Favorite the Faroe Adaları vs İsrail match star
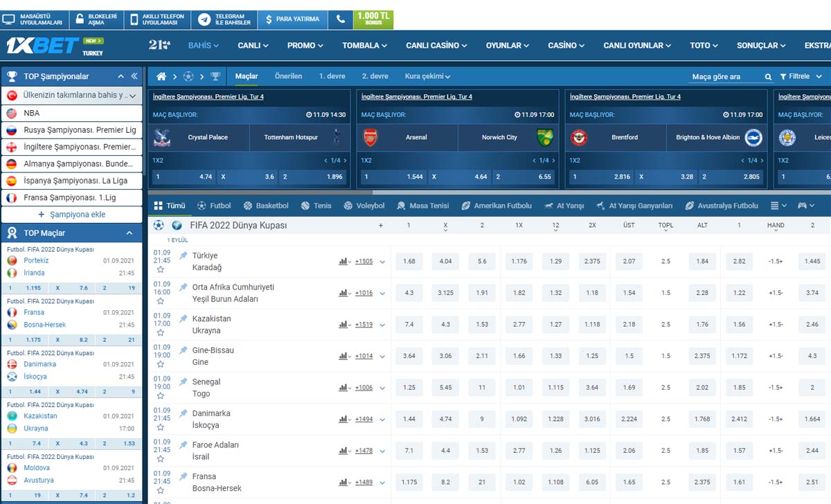 161,459
